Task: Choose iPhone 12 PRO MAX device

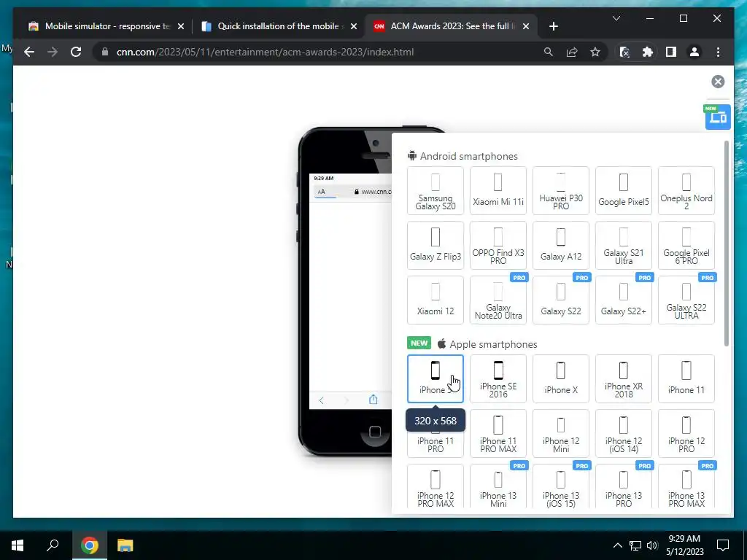Action: click(436, 488)
